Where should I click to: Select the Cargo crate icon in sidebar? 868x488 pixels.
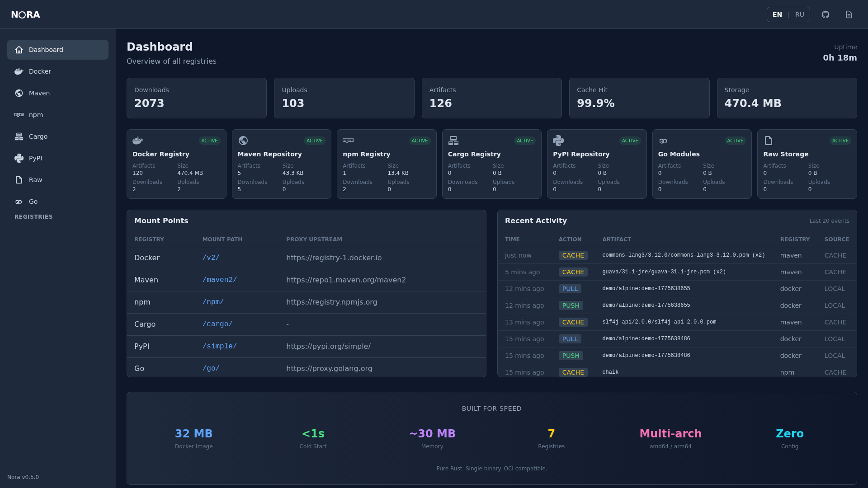(19, 136)
